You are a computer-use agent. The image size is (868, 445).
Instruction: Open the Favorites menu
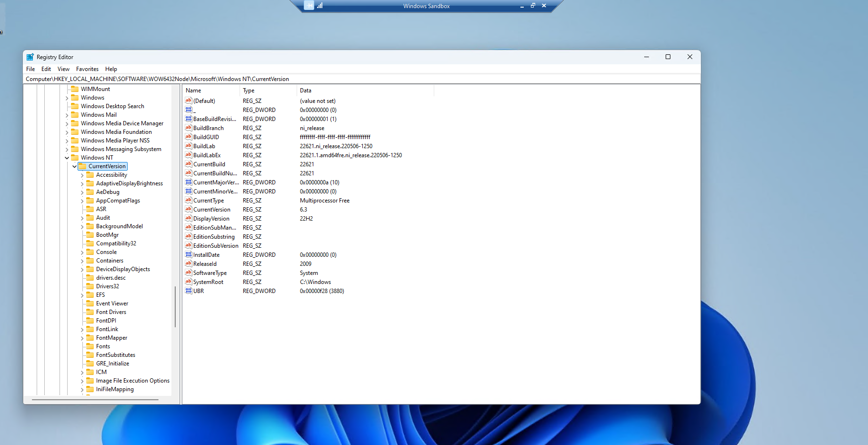[87, 69]
